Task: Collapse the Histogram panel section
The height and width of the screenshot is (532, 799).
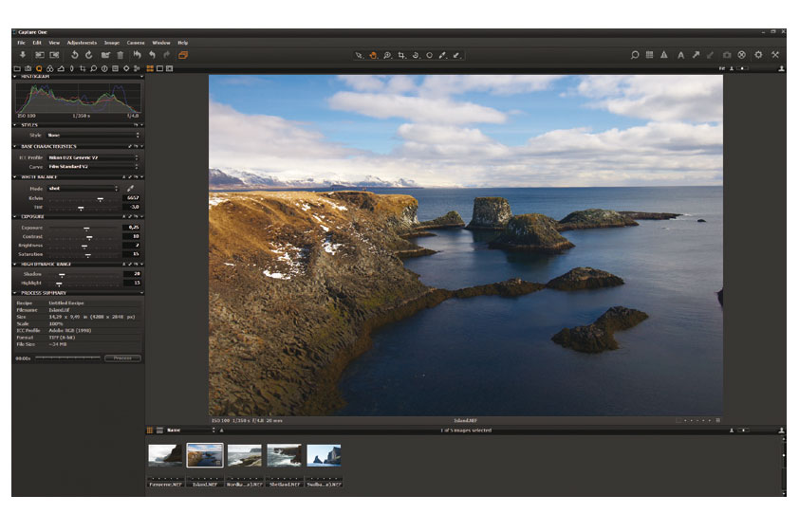Action: (15, 77)
